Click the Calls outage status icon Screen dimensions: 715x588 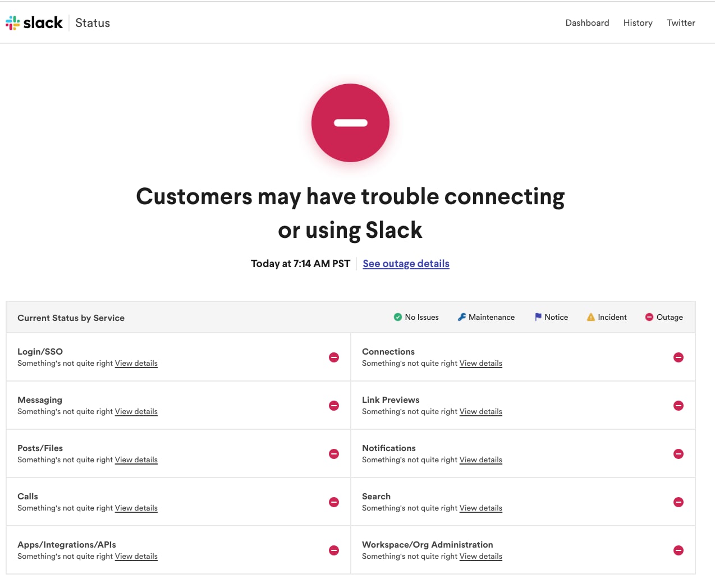coord(334,502)
